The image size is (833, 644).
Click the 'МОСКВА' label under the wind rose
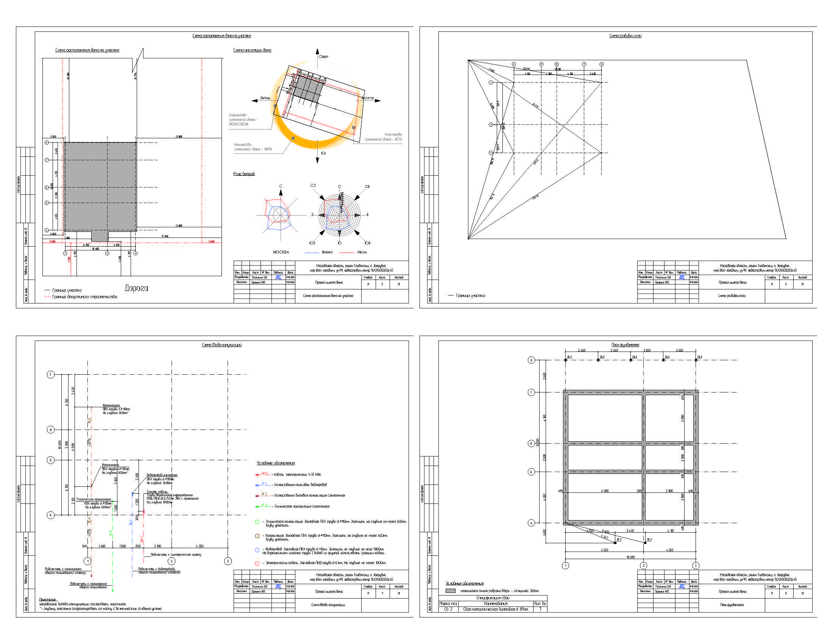[x=281, y=252]
